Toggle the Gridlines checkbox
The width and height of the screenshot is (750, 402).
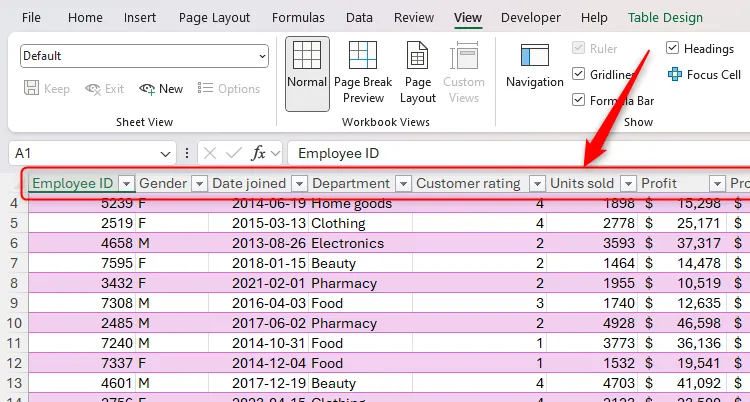tap(579, 75)
